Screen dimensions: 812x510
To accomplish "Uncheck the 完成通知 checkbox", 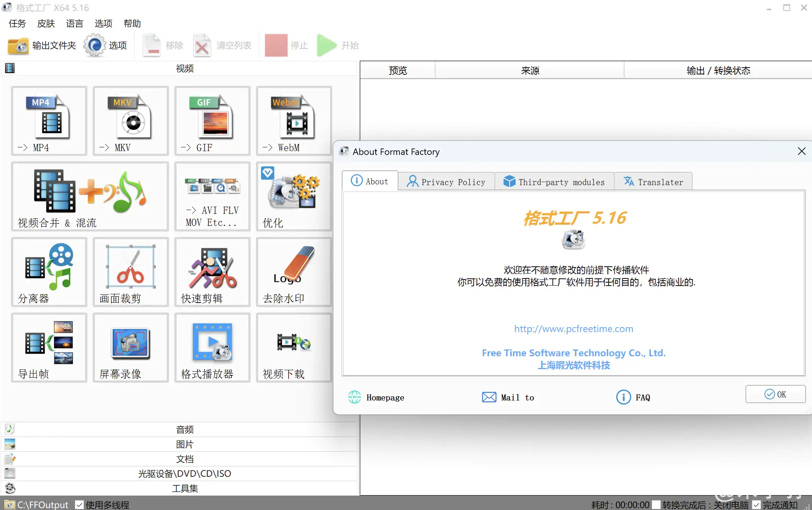I will [756, 505].
